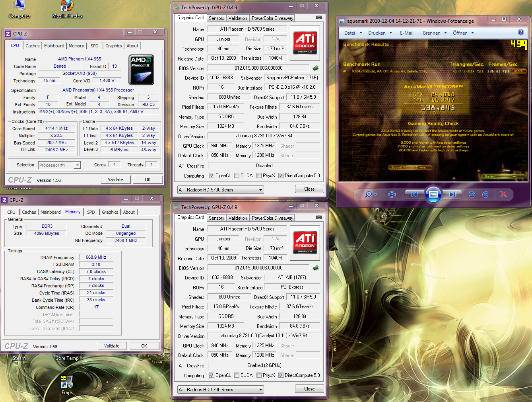Rotate image counterclockwise in Photo Viewer
This screenshot has width=532, height=402.
point(472,194)
